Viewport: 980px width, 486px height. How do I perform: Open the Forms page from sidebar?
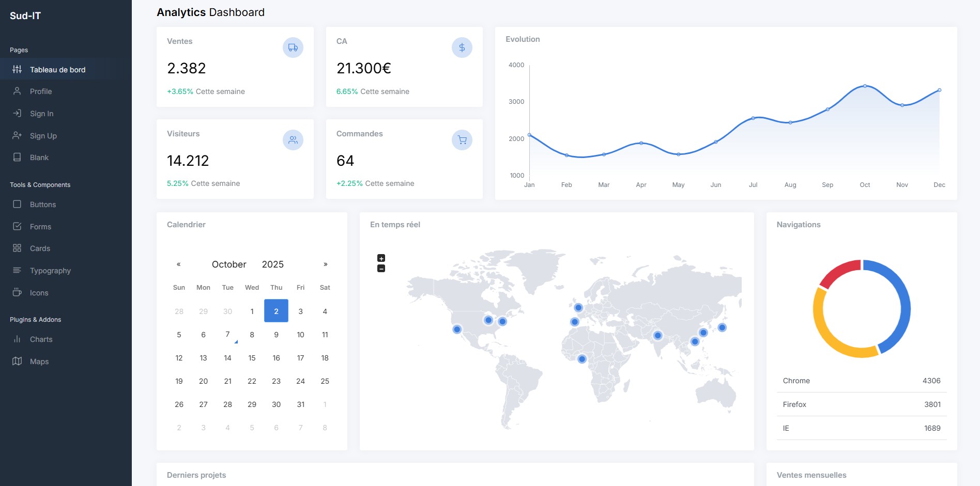(40, 226)
